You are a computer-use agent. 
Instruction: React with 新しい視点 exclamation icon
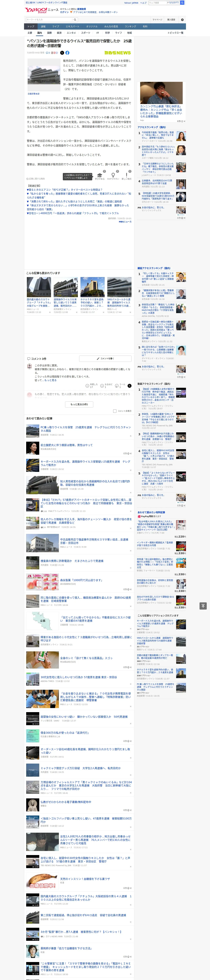pyautogui.click(x=127, y=175)
